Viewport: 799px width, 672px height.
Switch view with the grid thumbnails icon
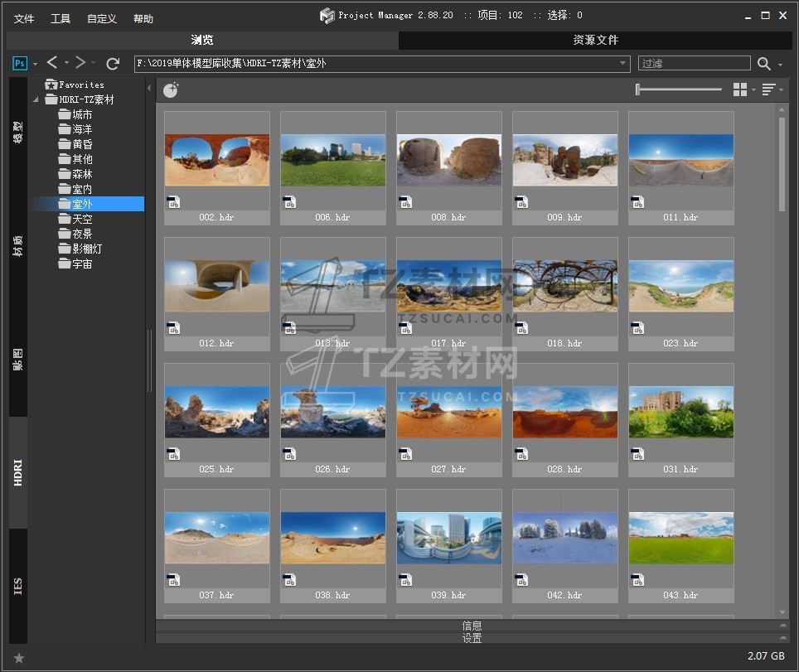(740, 89)
